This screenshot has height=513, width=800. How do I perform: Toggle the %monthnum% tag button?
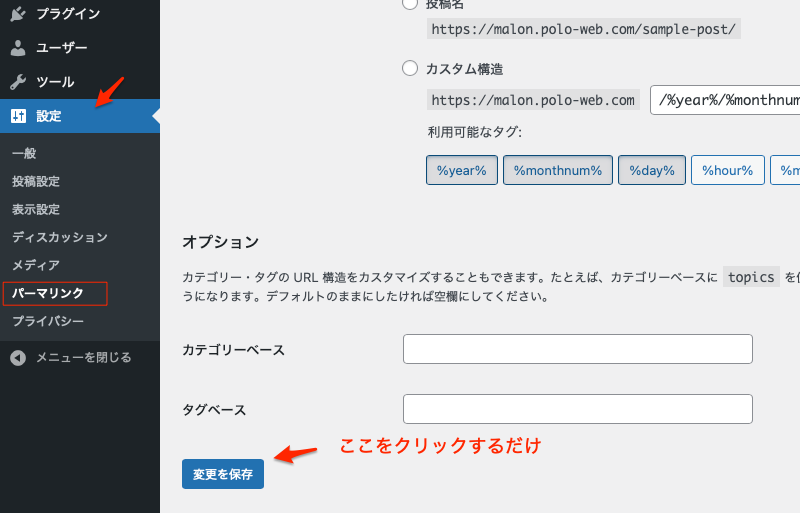[x=557, y=170]
